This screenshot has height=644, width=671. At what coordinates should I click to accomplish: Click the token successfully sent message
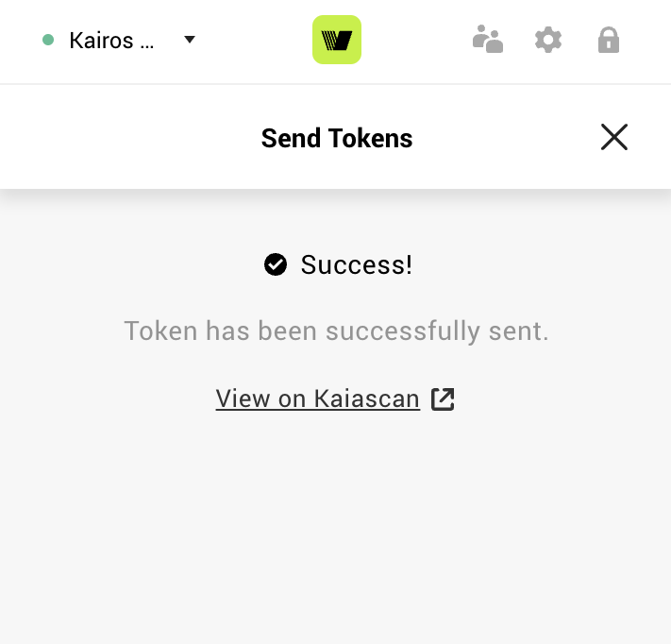pos(336,331)
